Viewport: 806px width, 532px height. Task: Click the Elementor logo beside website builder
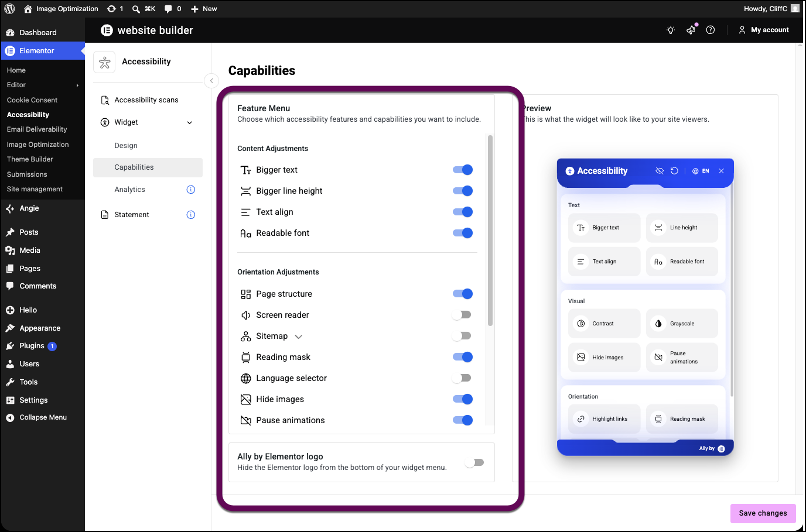point(107,30)
